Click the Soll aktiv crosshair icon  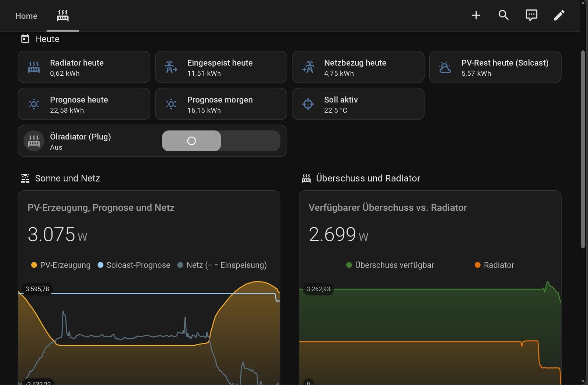[308, 104]
